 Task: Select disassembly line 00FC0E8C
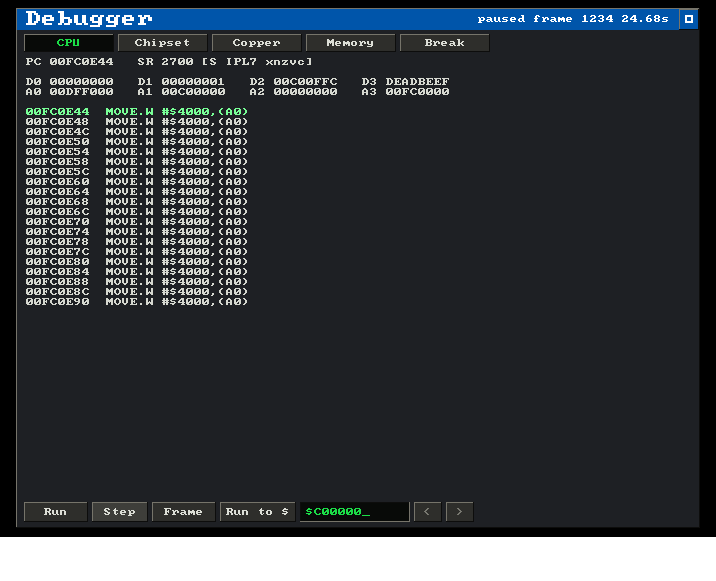click(137, 292)
